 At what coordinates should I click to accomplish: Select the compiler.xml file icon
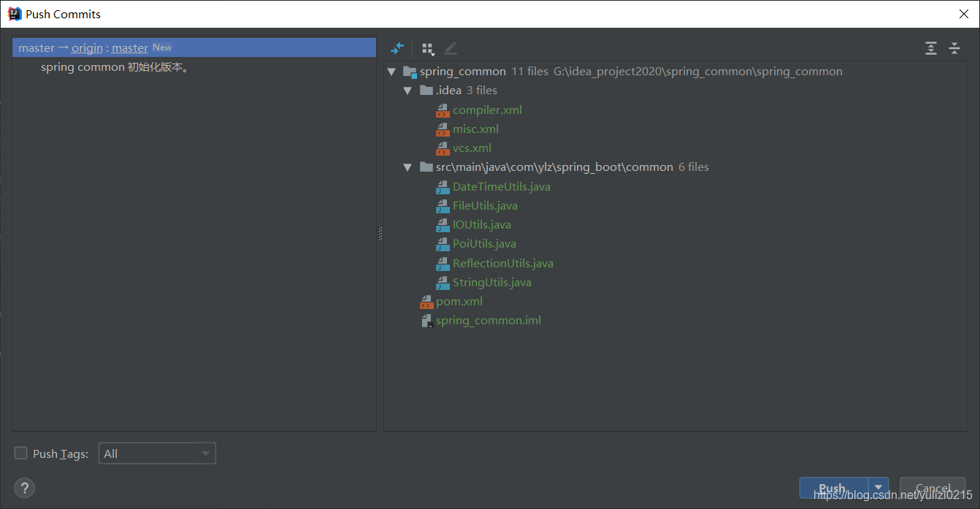pyautogui.click(x=443, y=110)
